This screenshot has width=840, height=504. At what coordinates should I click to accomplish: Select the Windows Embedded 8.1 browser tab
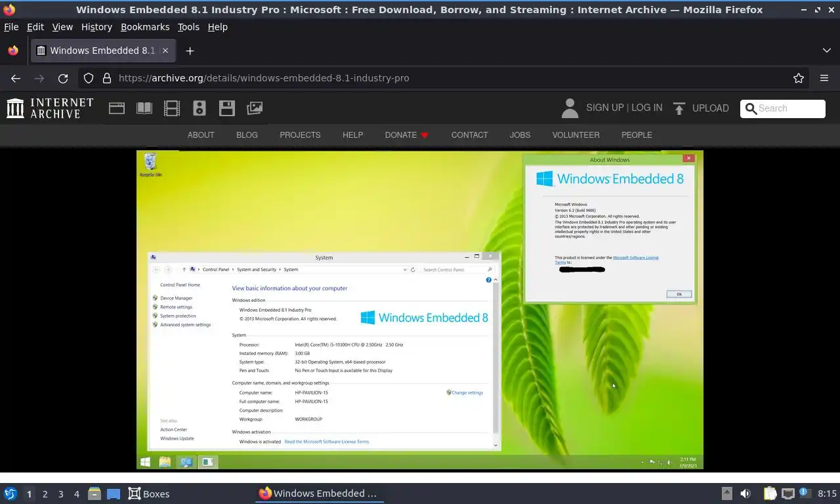pyautogui.click(x=102, y=51)
